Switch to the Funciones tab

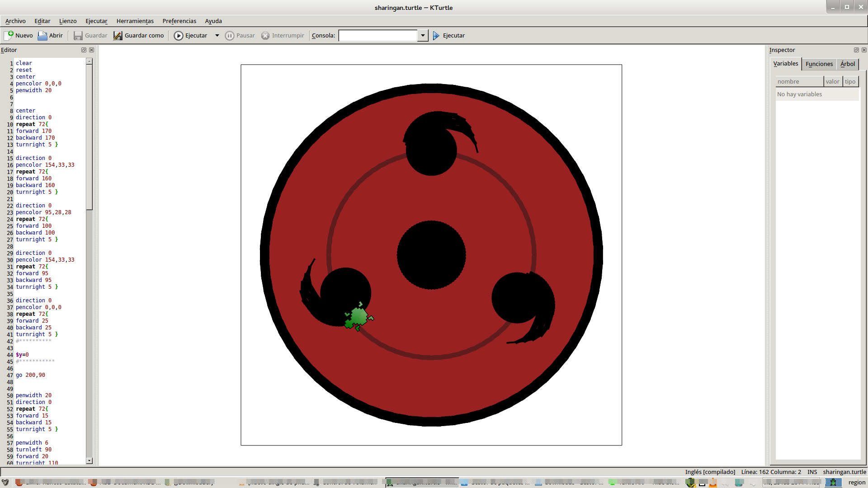819,64
